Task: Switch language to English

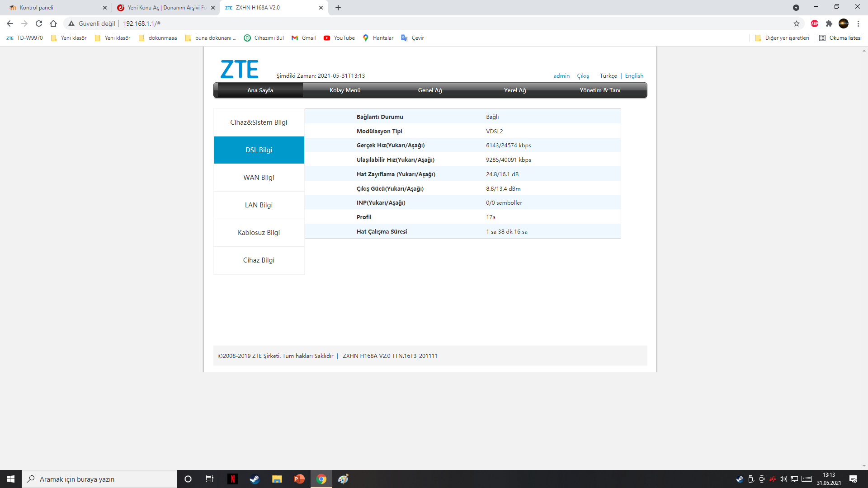Action: (634, 76)
